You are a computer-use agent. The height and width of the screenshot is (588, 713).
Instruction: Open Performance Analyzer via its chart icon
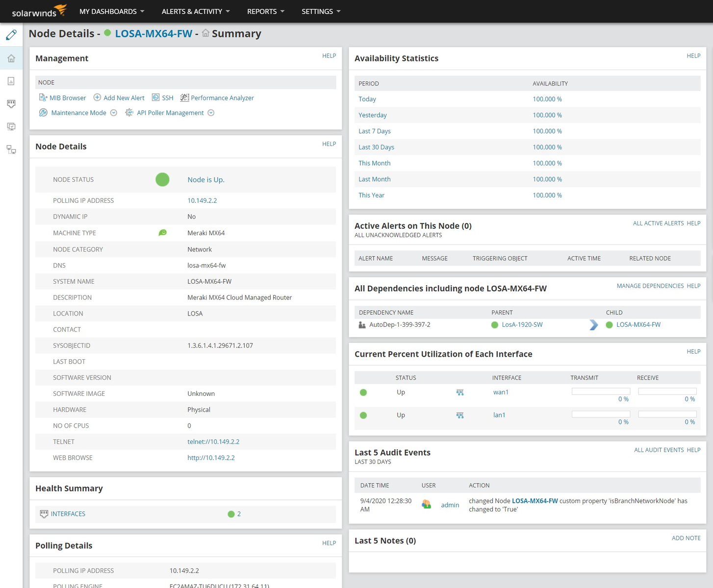[x=184, y=98]
